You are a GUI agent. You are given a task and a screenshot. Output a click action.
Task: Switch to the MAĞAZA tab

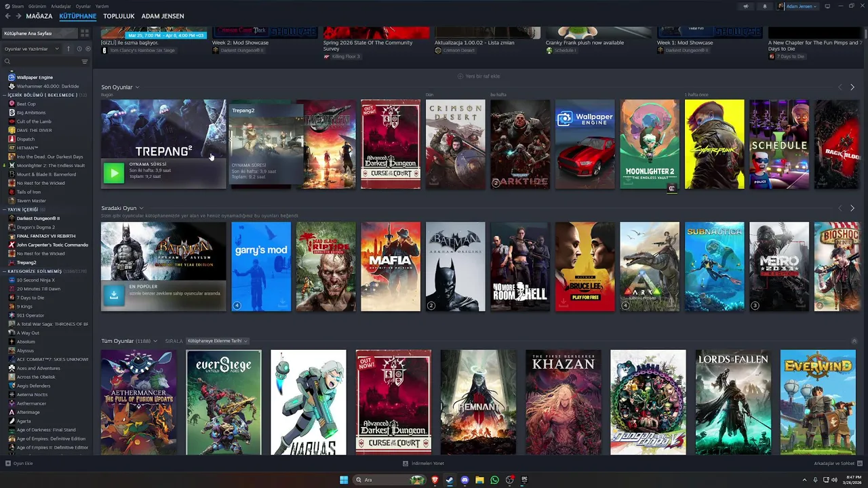pyautogui.click(x=39, y=16)
